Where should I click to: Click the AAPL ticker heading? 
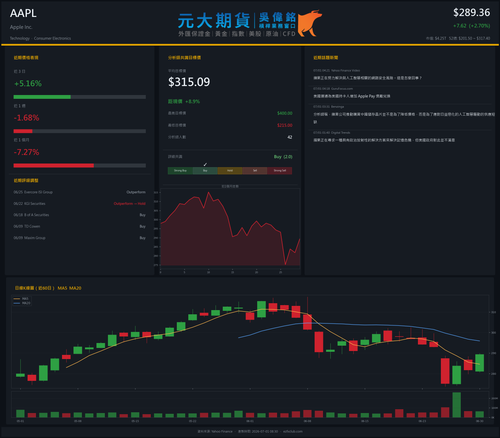point(23,13)
